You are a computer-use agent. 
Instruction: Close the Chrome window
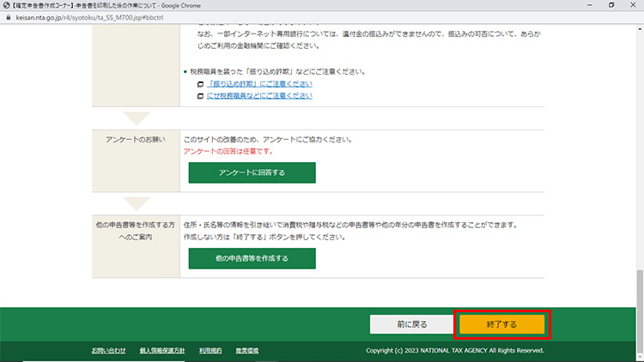[634, 4]
